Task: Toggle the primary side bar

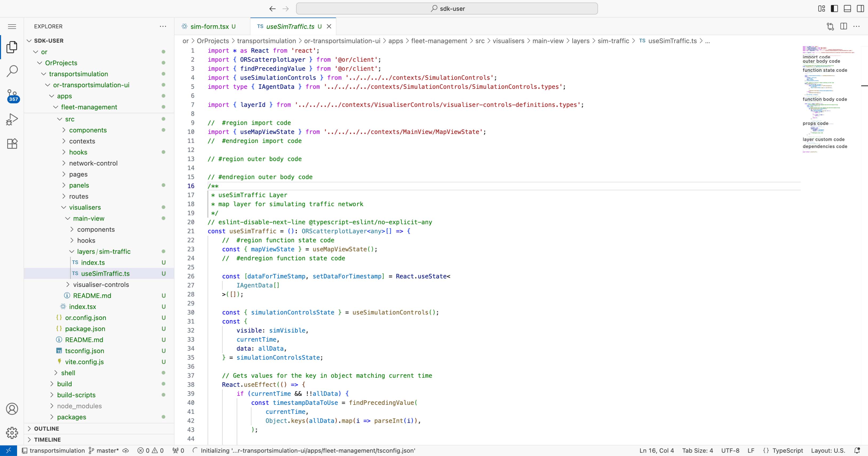Action: pyautogui.click(x=834, y=9)
